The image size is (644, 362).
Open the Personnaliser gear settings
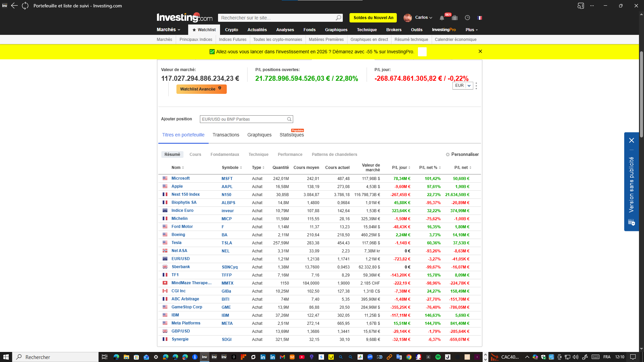pos(462,155)
